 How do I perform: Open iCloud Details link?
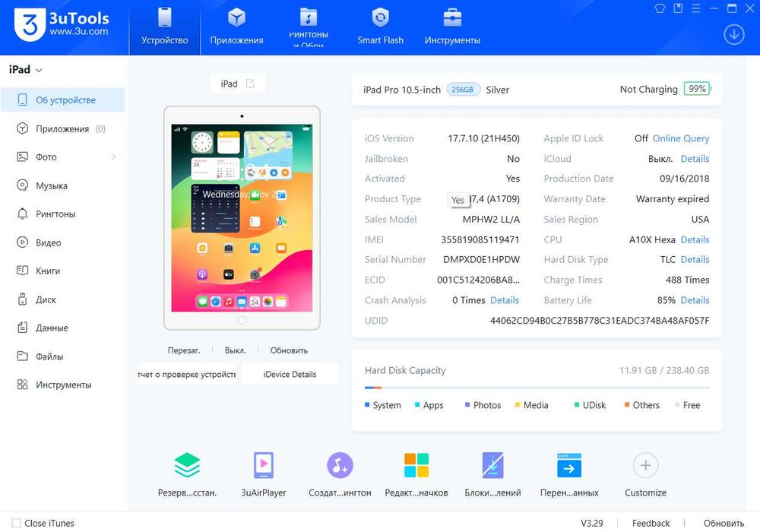(x=695, y=159)
